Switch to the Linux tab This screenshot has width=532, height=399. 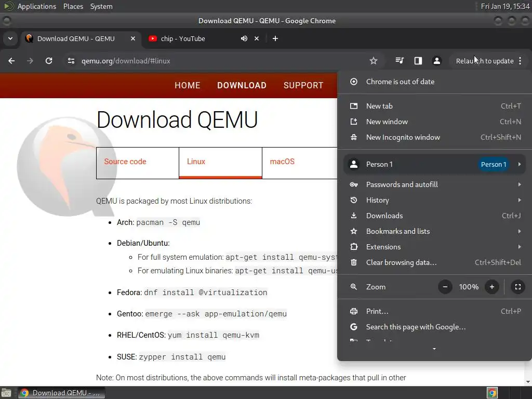coord(220,163)
